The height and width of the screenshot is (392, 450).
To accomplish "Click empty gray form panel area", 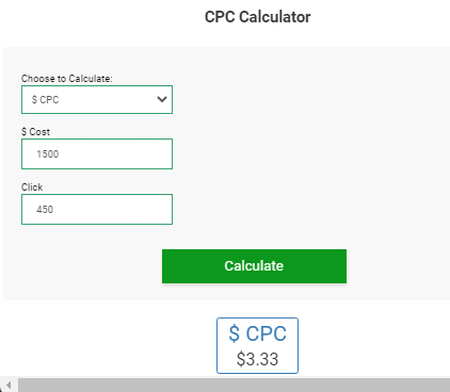I will [x=310, y=150].
